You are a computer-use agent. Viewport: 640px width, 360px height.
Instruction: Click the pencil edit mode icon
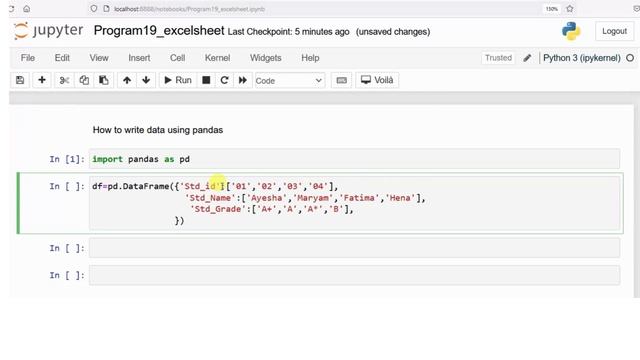click(x=527, y=58)
